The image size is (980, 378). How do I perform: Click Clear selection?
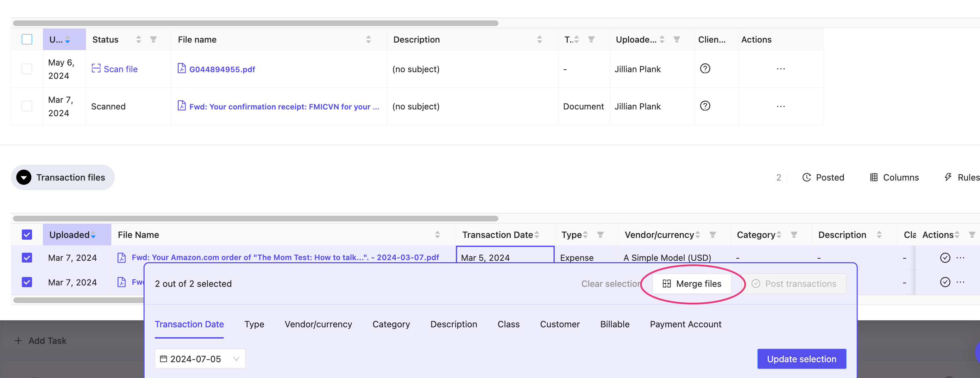click(611, 284)
